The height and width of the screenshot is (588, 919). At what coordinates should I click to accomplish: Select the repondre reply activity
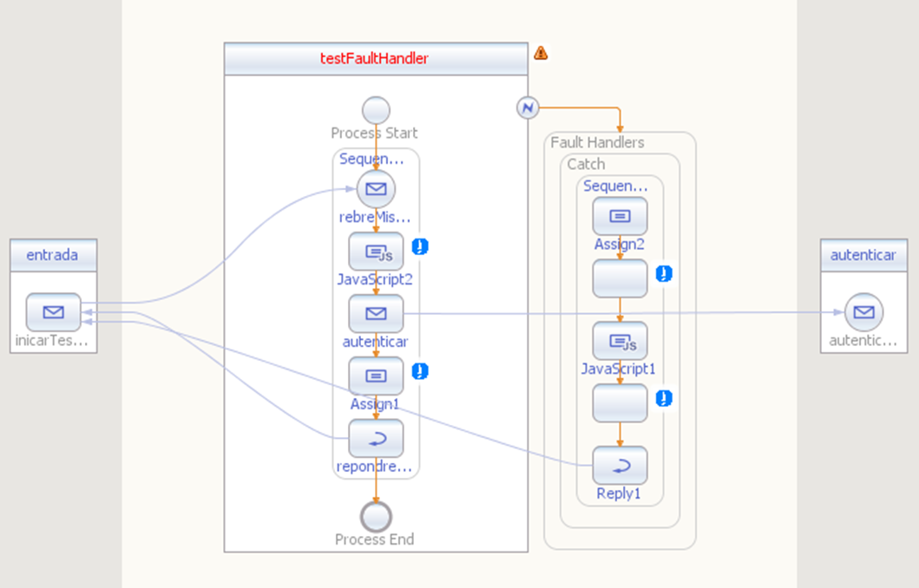(376, 438)
